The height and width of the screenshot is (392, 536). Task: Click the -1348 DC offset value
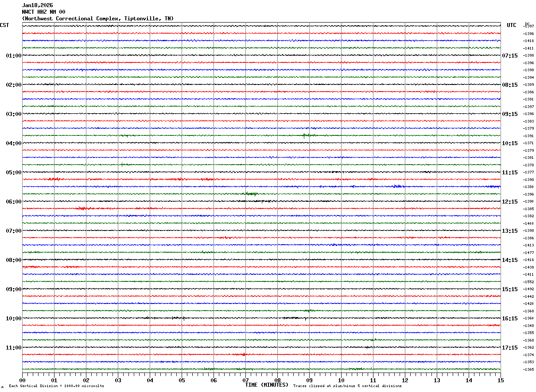tap(528, 326)
